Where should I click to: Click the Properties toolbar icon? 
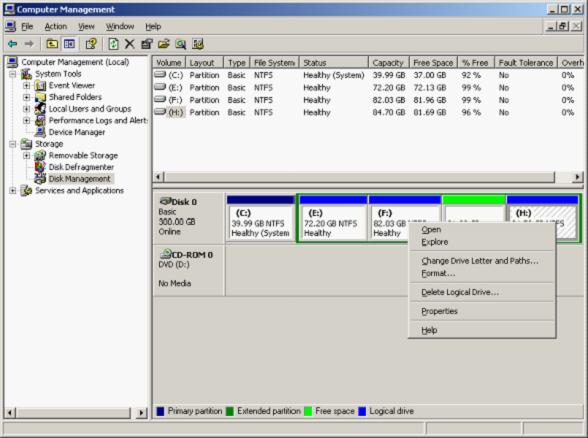(x=147, y=44)
